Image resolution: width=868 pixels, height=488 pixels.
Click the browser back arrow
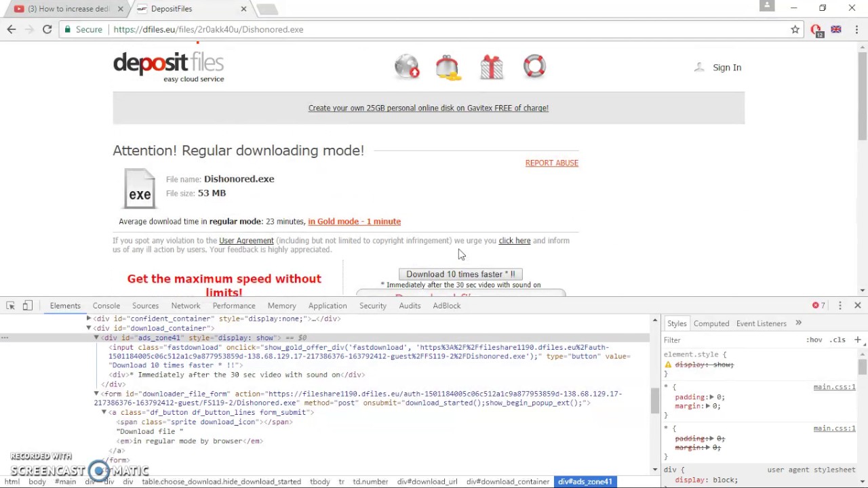[x=12, y=29]
